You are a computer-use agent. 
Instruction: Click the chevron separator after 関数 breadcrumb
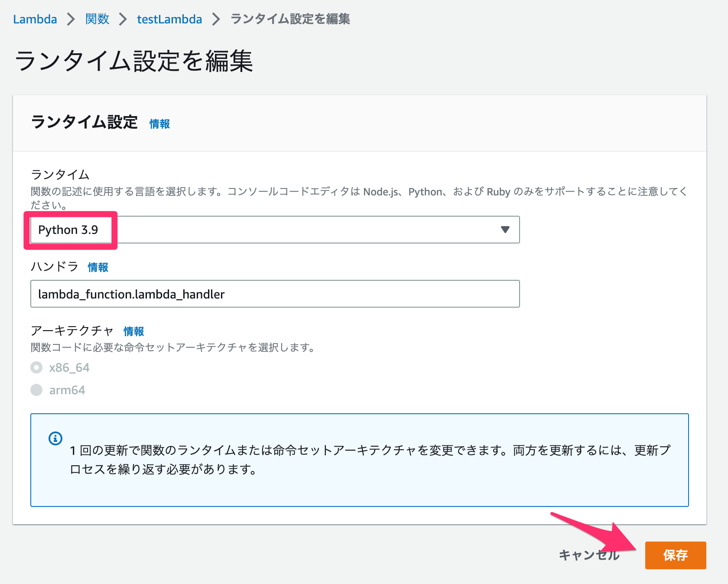coord(123,19)
